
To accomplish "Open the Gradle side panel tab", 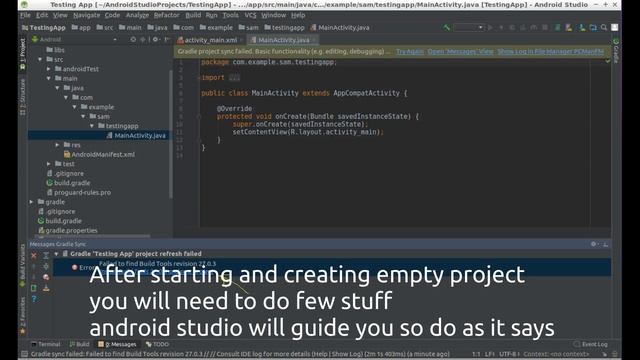I will coord(616,51).
